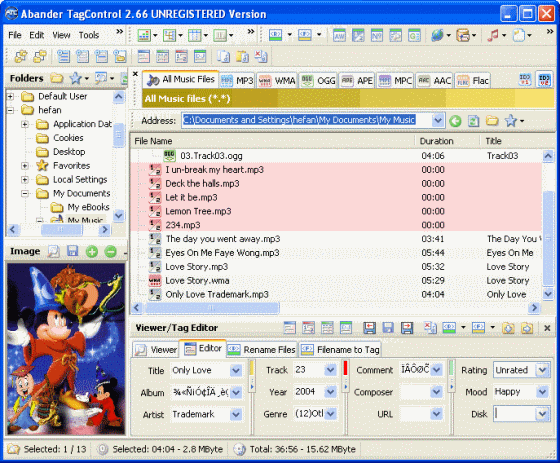Click into the Disk input field
Viewport: 560px width, 463px height.
(x=515, y=414)
